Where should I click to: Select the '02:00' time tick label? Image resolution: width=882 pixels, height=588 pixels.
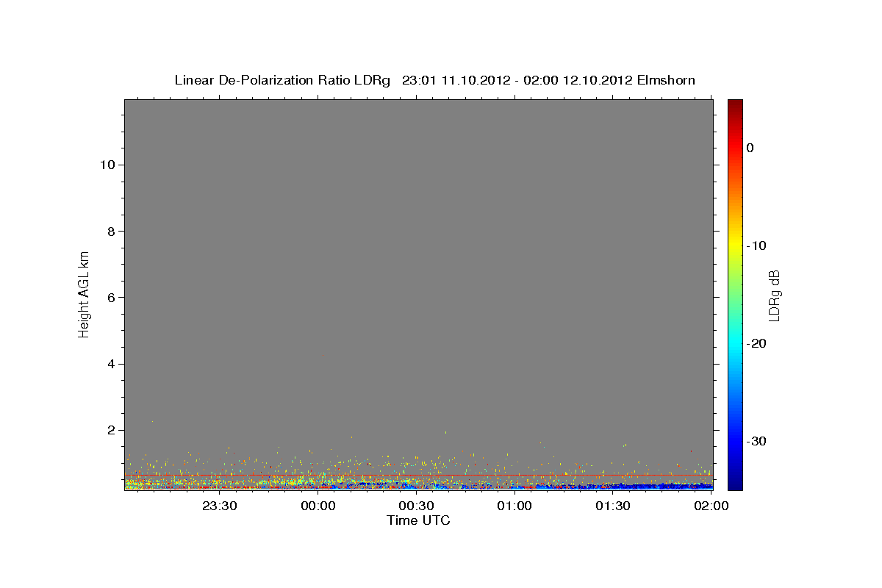[711, 506]
